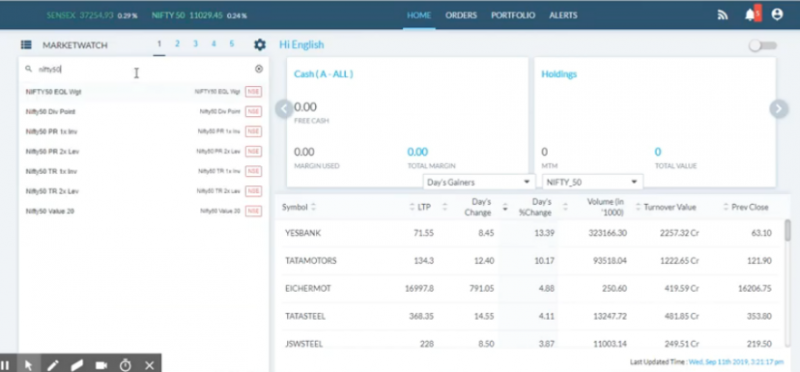Open the user profile icon
Image resolution: width=800 pixels, height=372 pixels.
[x=777, y=14]
